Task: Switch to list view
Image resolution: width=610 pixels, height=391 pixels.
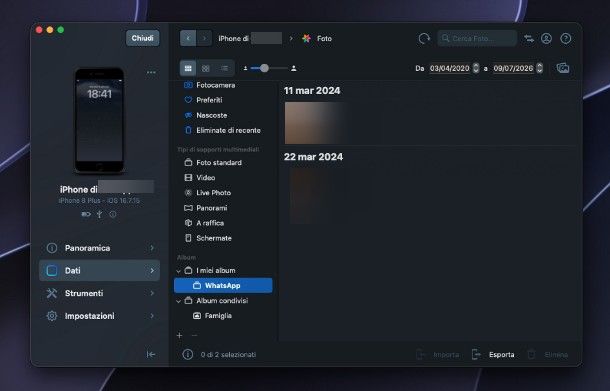Action: coord(224,68)
